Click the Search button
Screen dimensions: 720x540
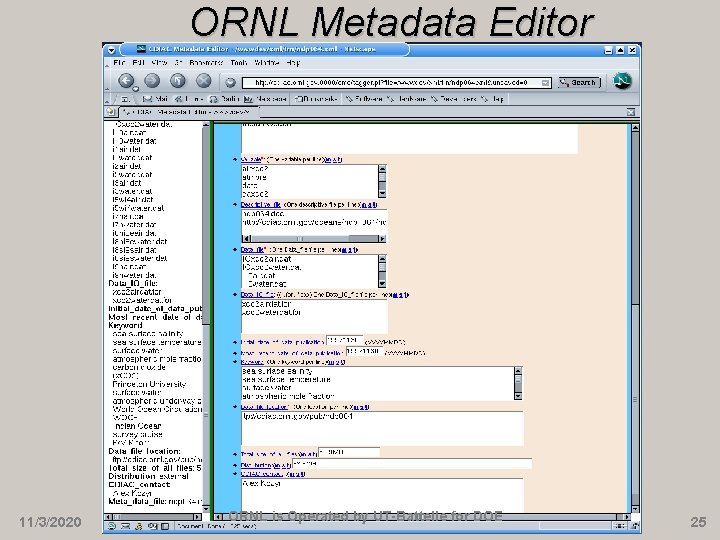(x=579, y=83)
